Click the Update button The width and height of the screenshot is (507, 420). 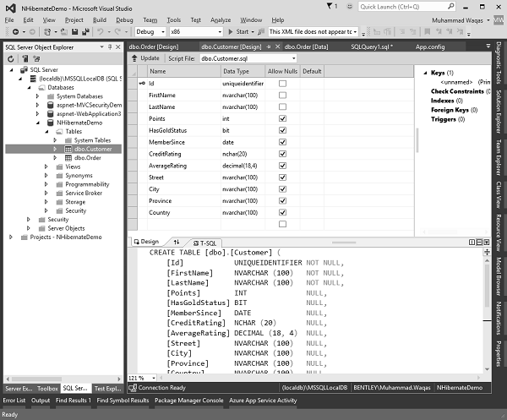click(145, 58)
